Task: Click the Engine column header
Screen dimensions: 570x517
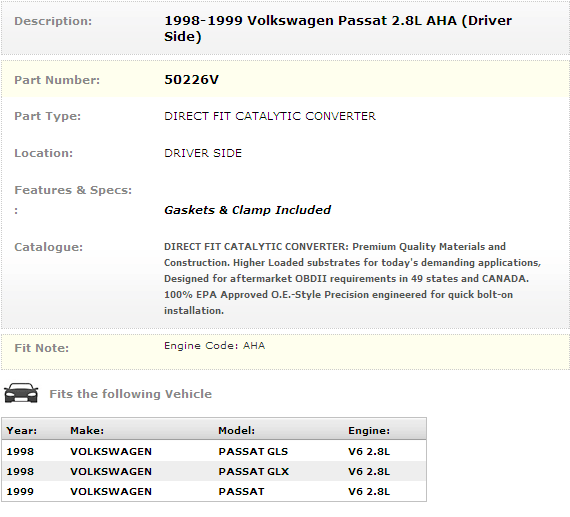Action: pos(369,430)
